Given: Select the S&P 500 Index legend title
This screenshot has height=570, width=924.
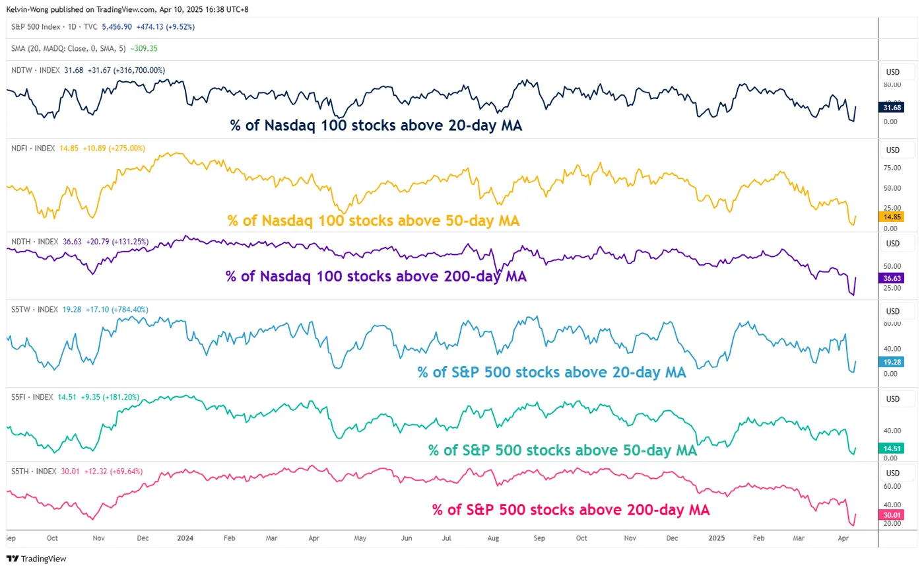Looking at the screenshot, I should pyautogui.click(x=44, y=27).
